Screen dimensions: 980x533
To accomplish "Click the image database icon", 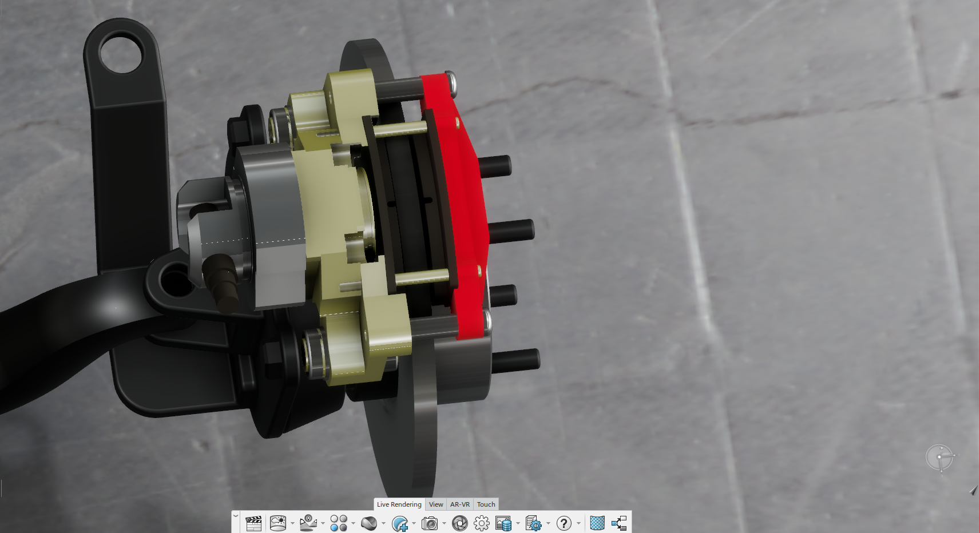I will click(503, 523).
